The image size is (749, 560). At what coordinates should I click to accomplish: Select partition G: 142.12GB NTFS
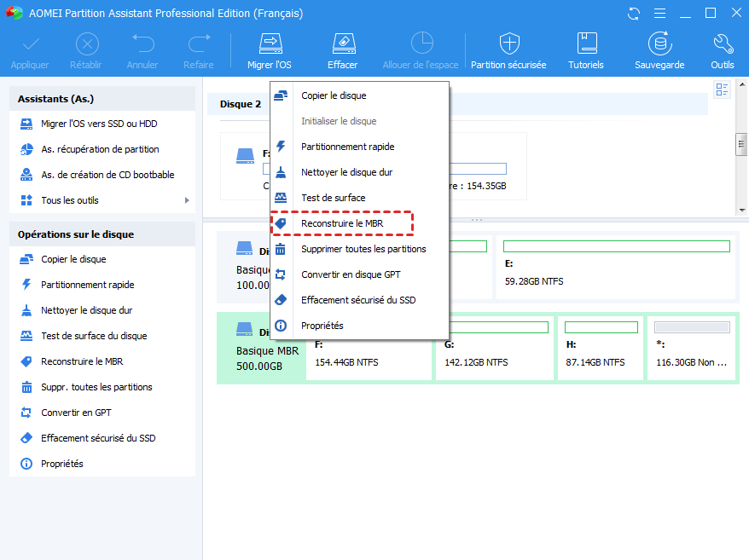(495, 348)
